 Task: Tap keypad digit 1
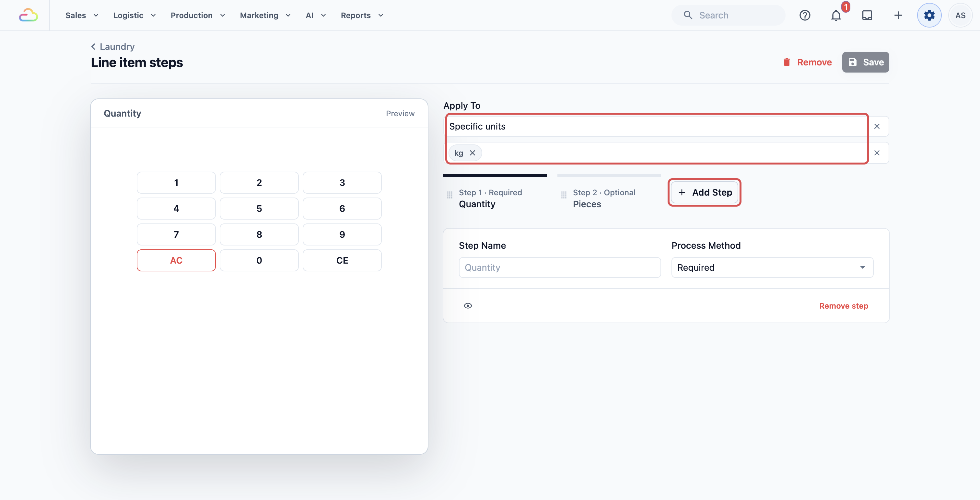176,183
